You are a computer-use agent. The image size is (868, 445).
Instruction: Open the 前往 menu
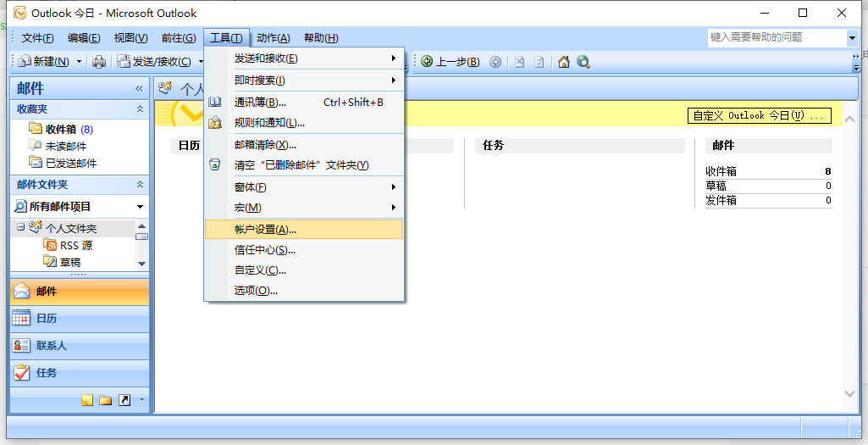coord(178,37)
